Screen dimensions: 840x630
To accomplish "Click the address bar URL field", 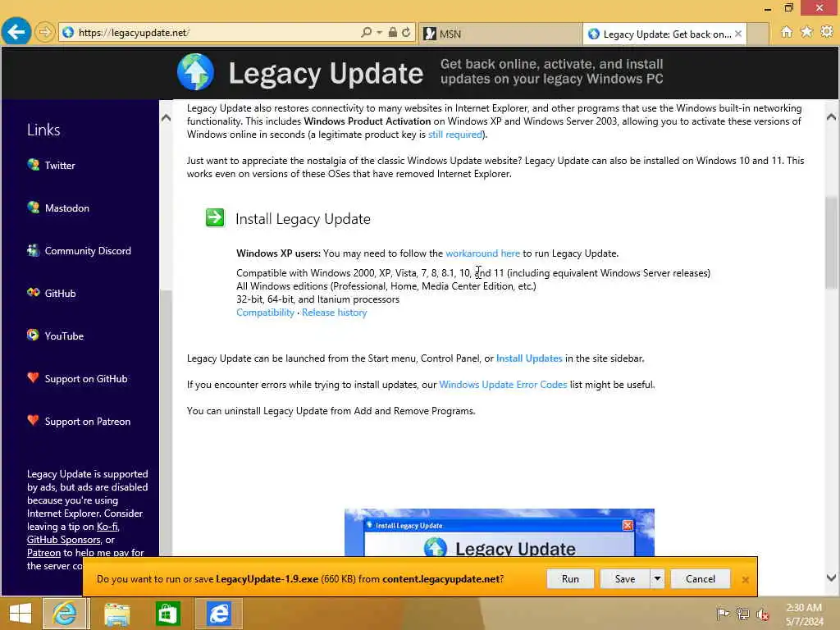I will pos(209,33).
